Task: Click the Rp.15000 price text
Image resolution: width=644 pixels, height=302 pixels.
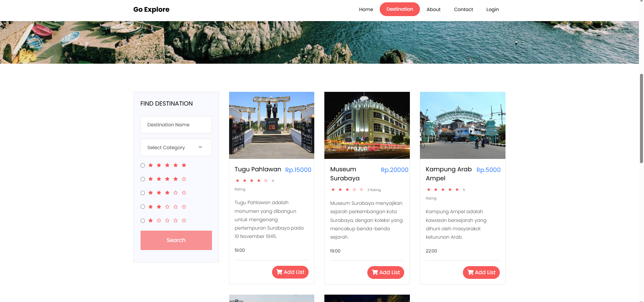Action: tap(298, 170)
